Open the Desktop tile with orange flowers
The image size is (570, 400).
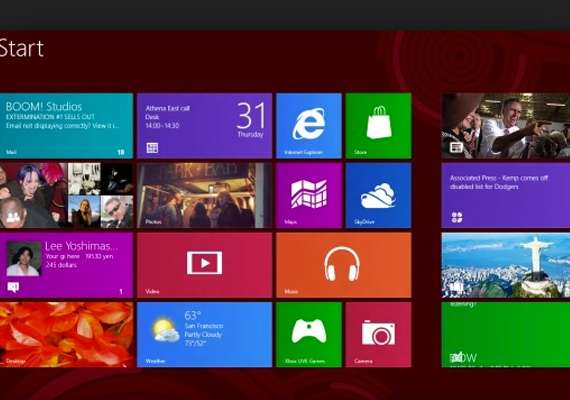(x=66, y=335)
